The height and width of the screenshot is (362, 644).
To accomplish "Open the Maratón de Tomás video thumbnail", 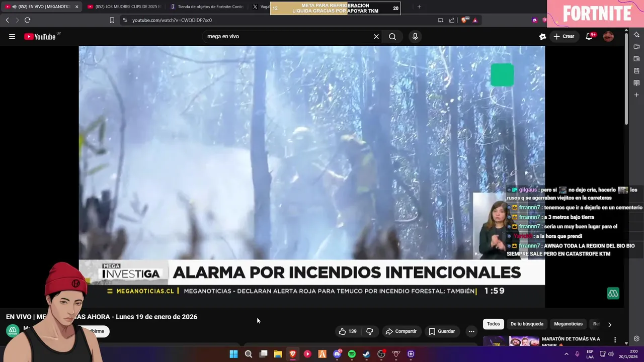I will click(511, 341).
